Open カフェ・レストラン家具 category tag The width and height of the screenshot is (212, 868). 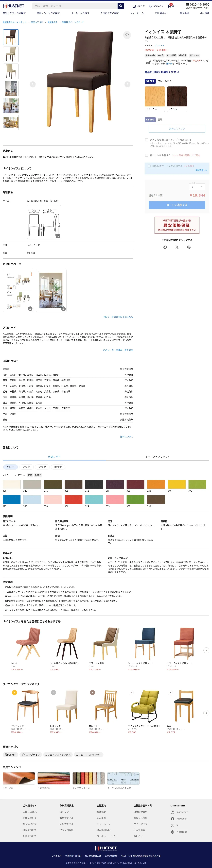pyautogui.click(x=58, y=755)
